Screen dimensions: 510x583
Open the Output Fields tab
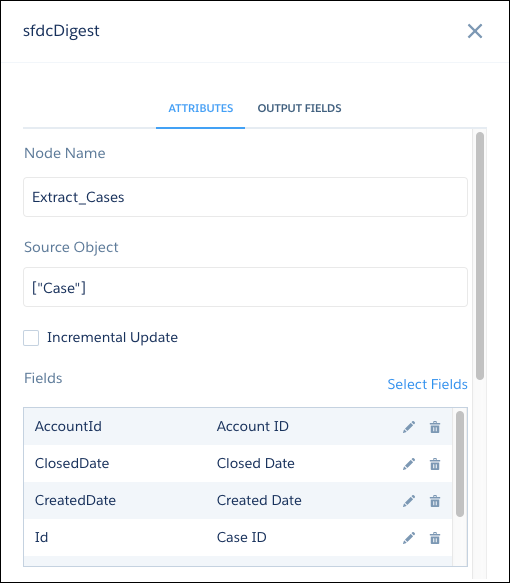[299, 108]
